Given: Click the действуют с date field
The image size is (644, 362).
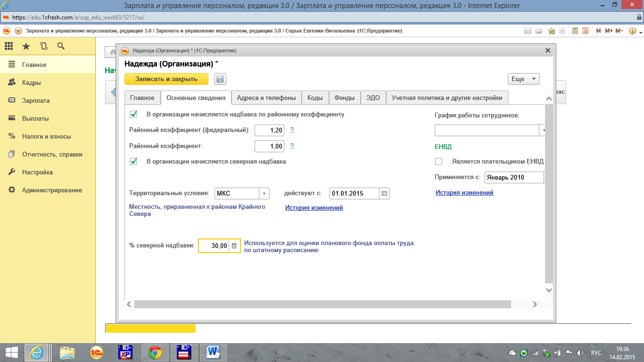Looking at the screenshot, I should pyautogui.click(x=355, y=194).
